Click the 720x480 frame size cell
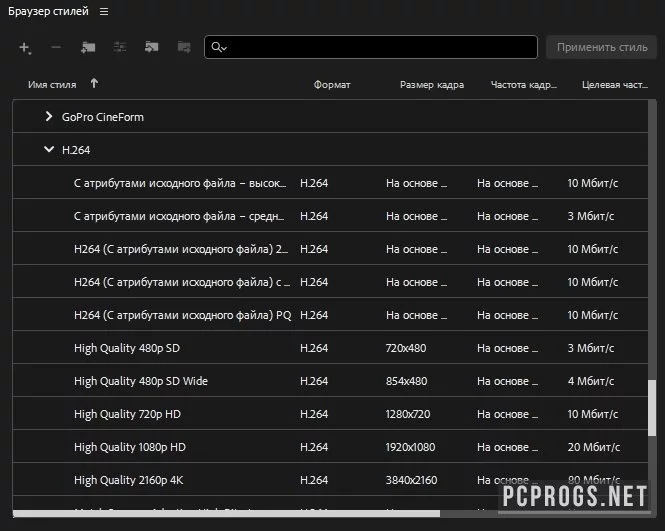Image resolution: width=665 pixels, height=531 pixels. [406, 348]
